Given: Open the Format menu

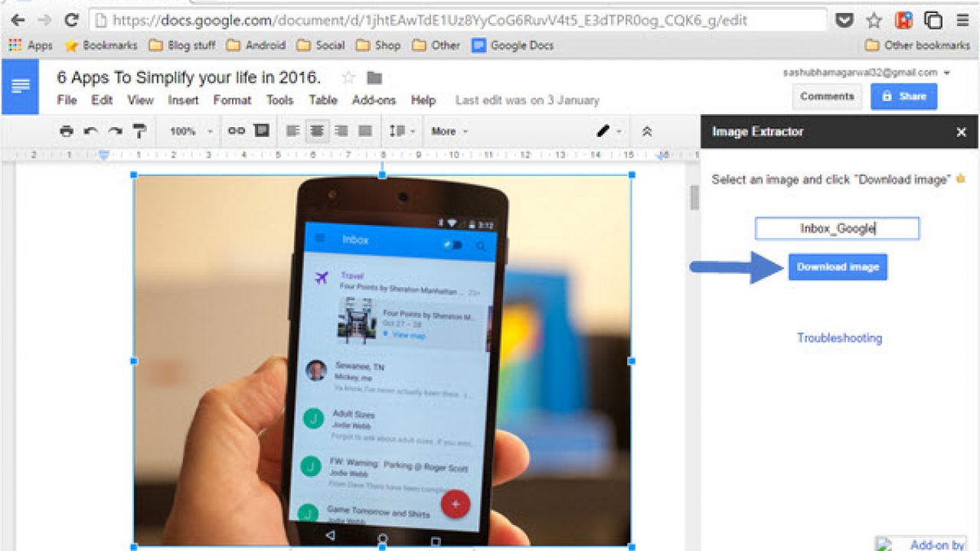Looking at the screenshot, I should click(232, 99).
